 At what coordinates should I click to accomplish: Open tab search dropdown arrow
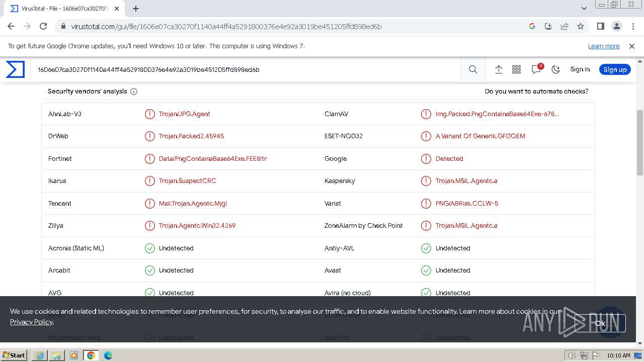(584, 9)
